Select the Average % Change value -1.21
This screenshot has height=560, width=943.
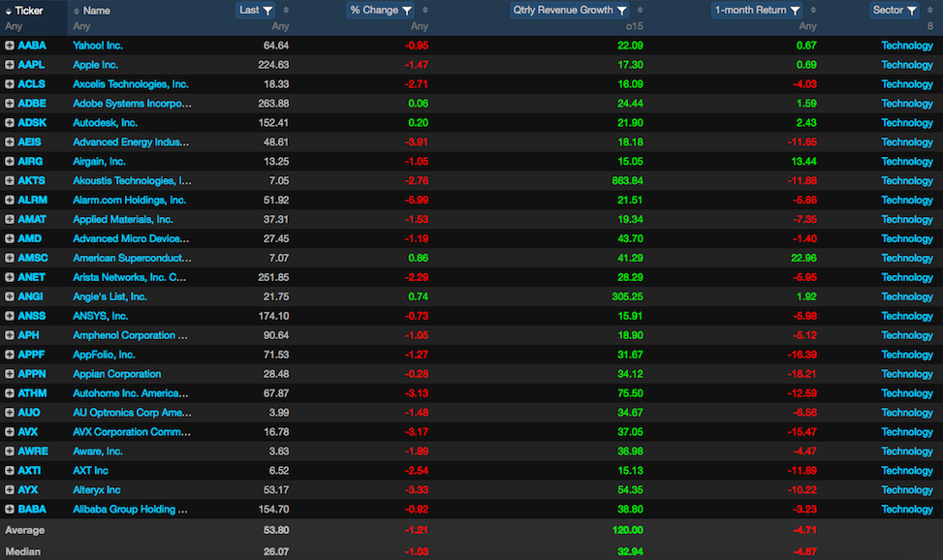tap(416, 530)
